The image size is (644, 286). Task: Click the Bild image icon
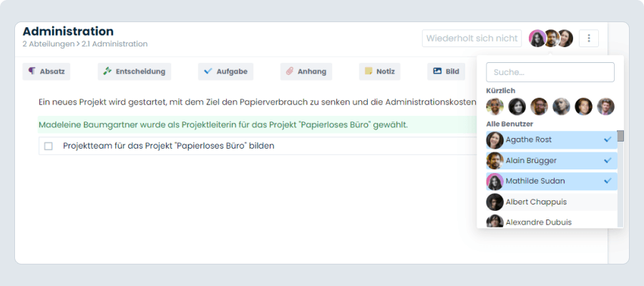[437, 71]
